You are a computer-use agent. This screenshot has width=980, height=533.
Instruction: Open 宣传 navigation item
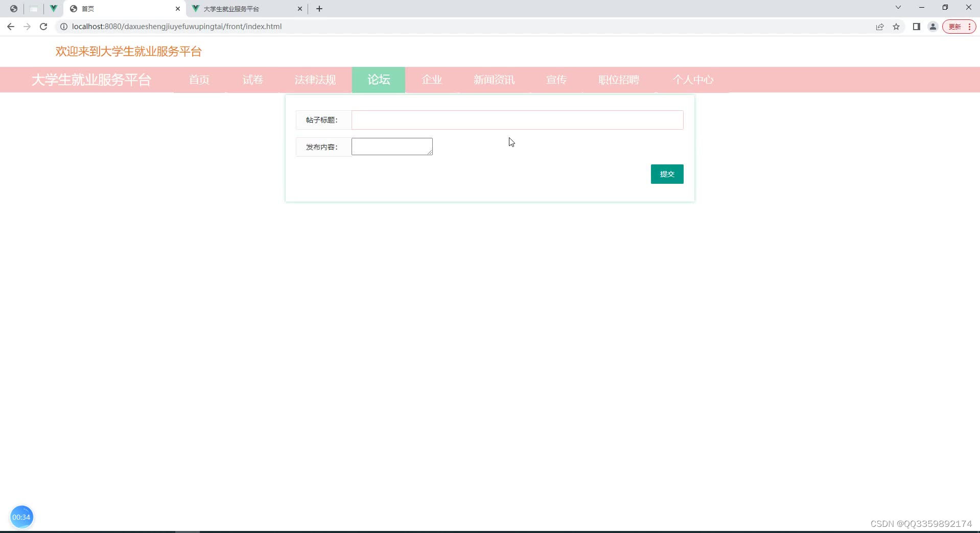coord(556,80)
